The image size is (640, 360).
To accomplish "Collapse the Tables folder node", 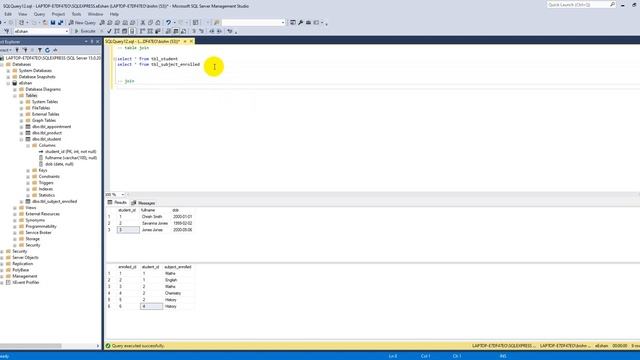I will [15, 96].
